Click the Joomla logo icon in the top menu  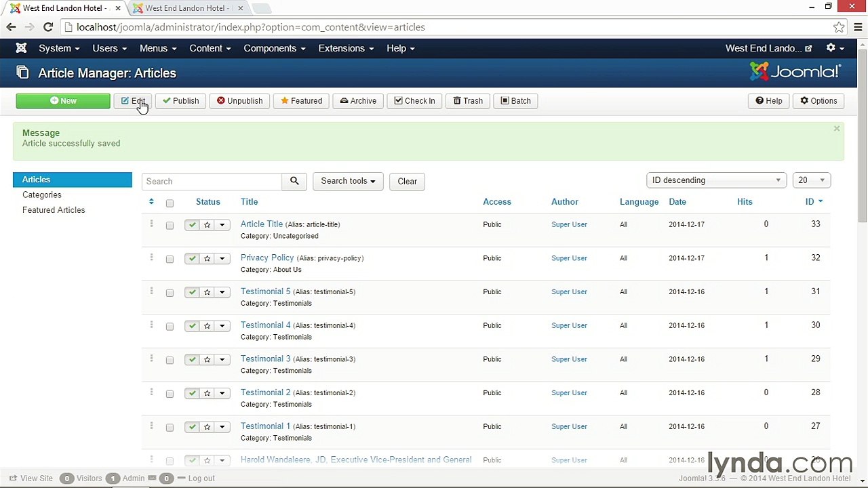[21, 48]
